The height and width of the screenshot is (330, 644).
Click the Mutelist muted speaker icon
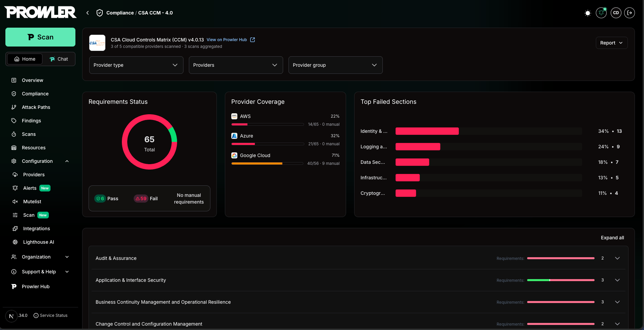(x=15, y=202)
